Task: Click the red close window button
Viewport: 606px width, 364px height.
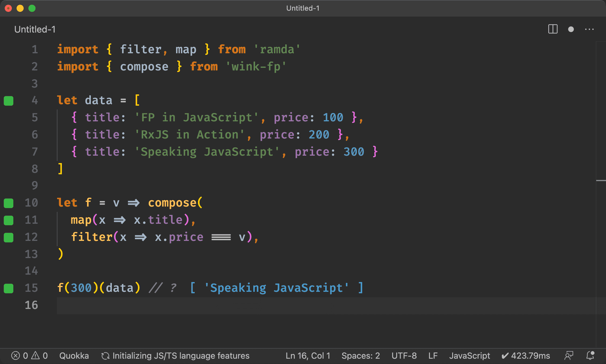Action: tap(9, 8)
